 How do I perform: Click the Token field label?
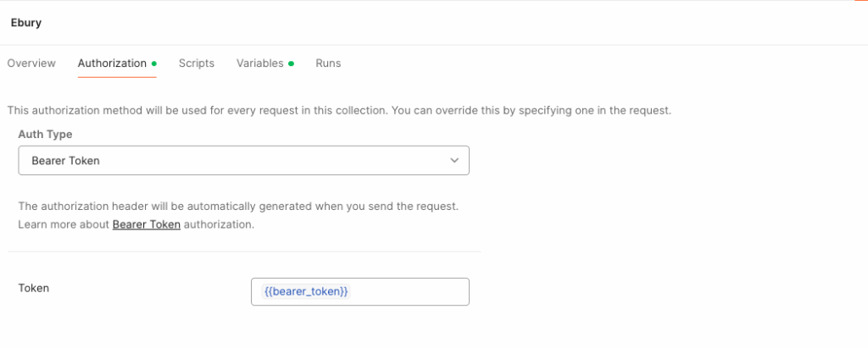coord(34,288)
